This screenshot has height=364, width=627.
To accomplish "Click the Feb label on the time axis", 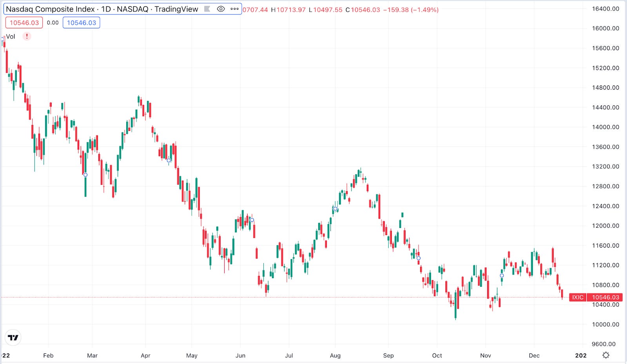I will point(48,355).
